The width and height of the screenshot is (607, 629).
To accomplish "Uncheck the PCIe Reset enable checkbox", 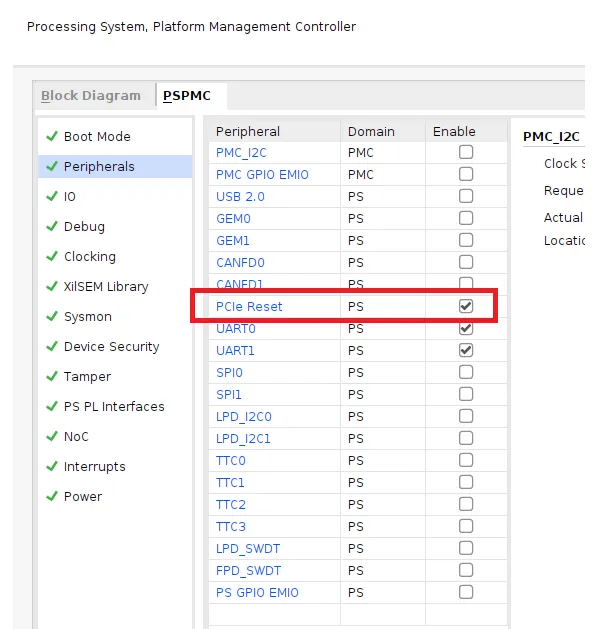I will 466,306.
